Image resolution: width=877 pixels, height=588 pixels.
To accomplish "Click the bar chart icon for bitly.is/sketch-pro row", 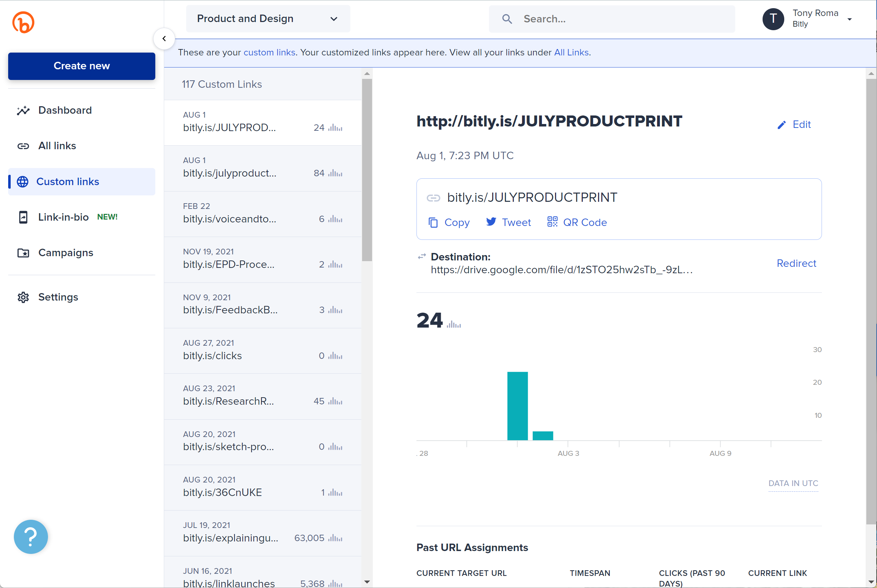I will click(x=335, y=447).
